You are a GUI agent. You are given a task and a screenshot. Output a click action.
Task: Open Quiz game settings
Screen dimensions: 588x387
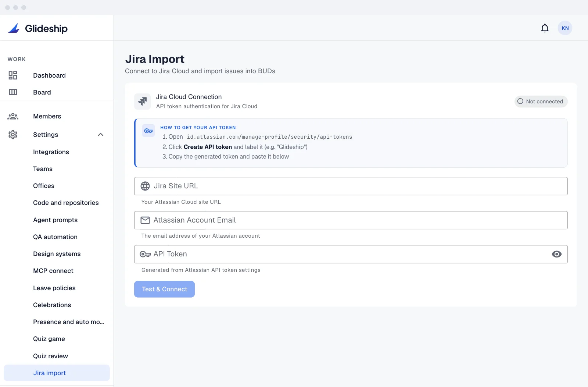[x=49, y=339]
